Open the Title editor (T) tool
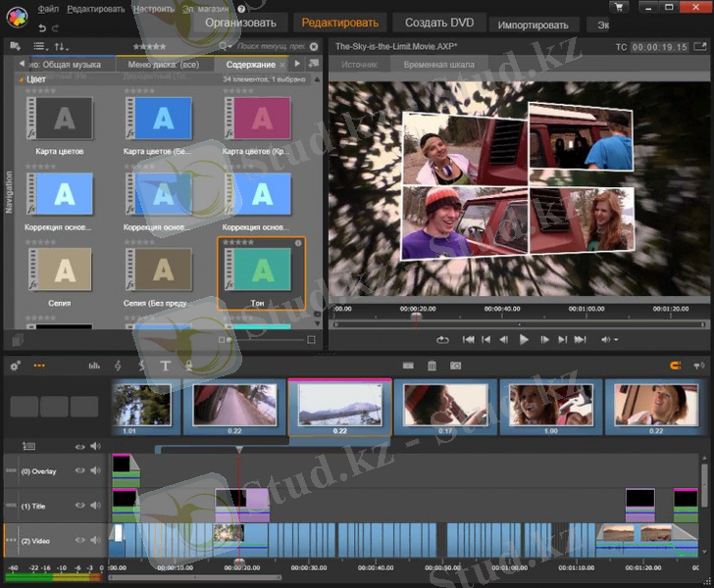Viewport: 714px width, 588px height. pos(165,366)
